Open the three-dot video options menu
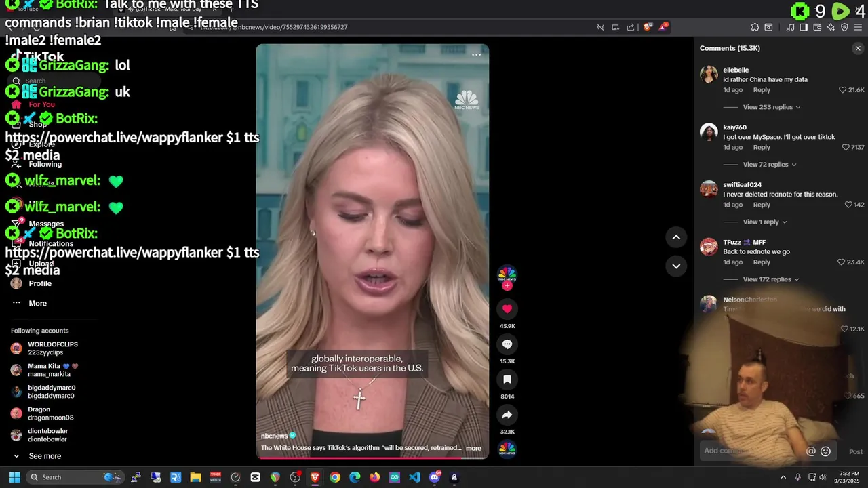868x488 pixels. (476, 54)
